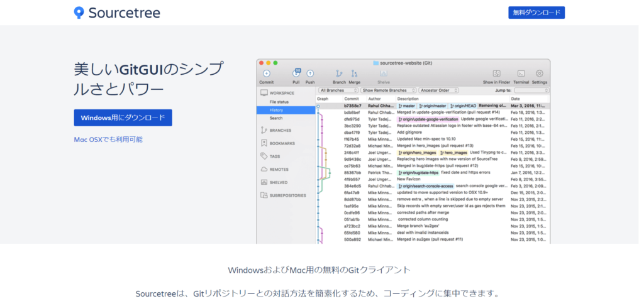Click the origin/HEAD label
Image resolution: width=644 pixels, height=301 pixels.
pos(463,106)
